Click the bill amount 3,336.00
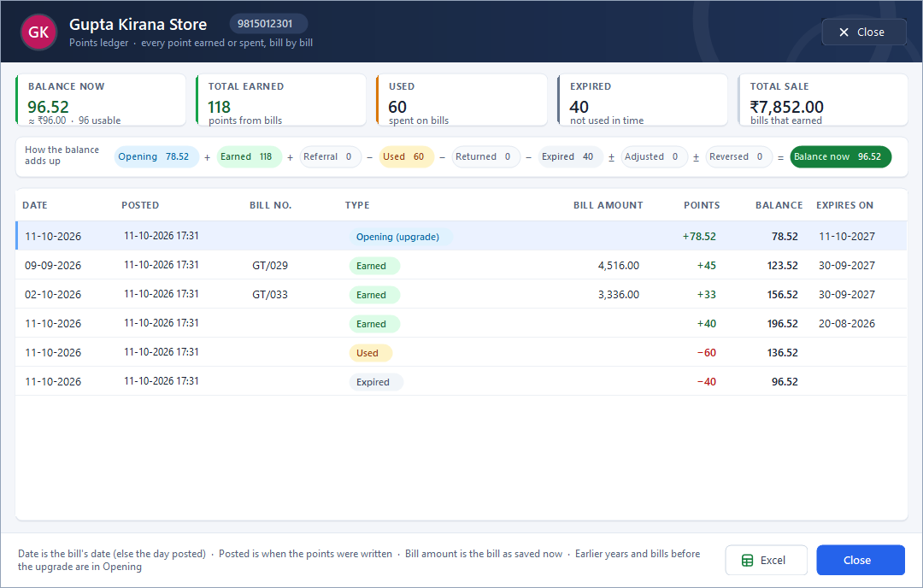 click(619, 294)
